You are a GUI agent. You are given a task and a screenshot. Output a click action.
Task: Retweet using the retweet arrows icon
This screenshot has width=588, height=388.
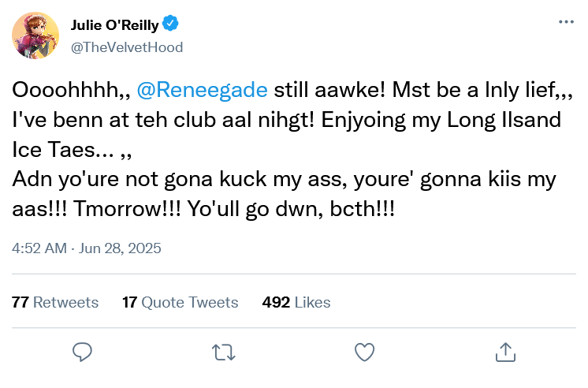coord(223,351)
